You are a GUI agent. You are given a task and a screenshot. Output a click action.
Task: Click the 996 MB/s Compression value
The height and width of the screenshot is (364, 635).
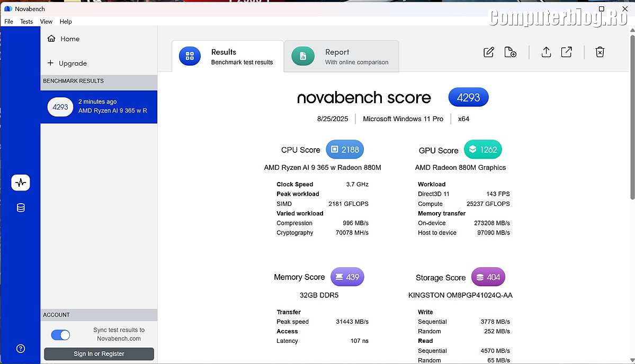click(355, 223)
